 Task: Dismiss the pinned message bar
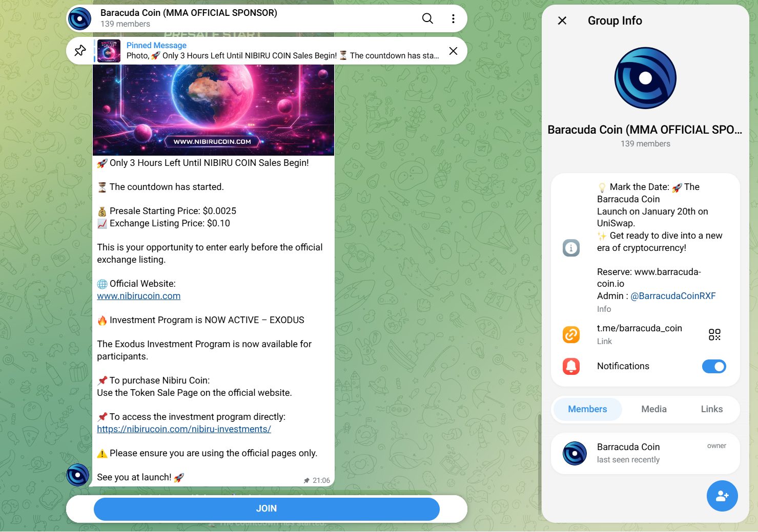(453, 51)
